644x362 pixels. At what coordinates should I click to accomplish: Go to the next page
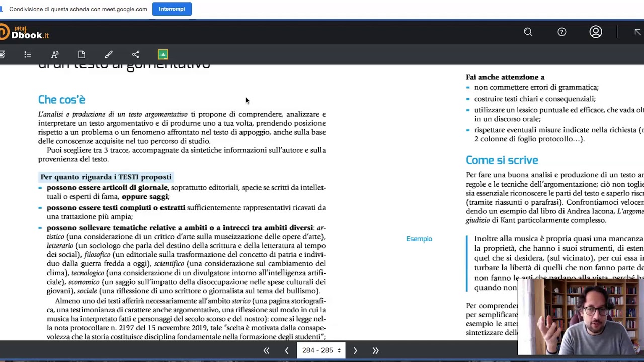(x=355, y=351)
